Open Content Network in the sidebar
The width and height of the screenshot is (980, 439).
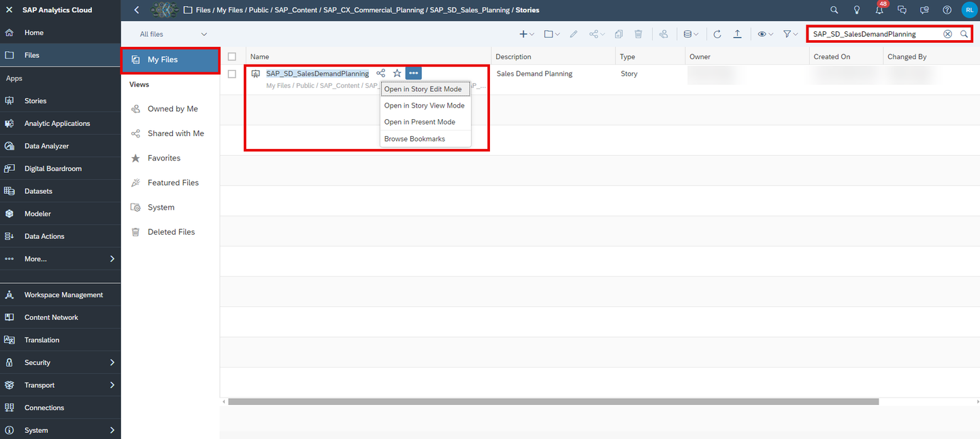[61, 317]
